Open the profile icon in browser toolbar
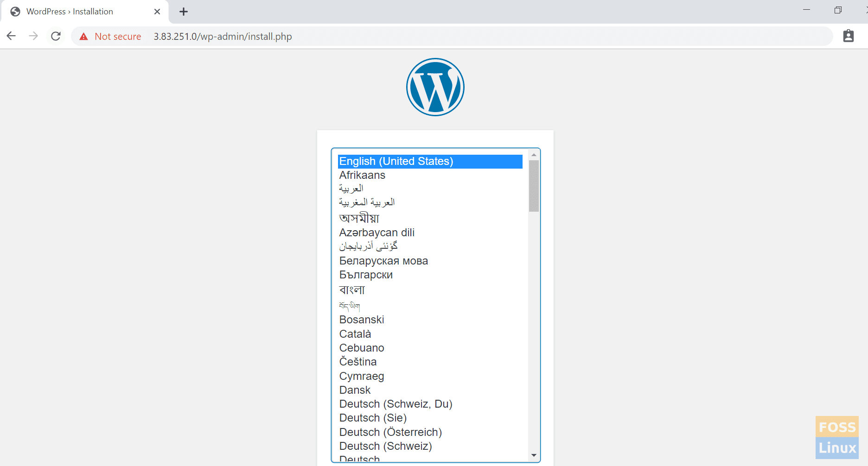 [848, 36]
